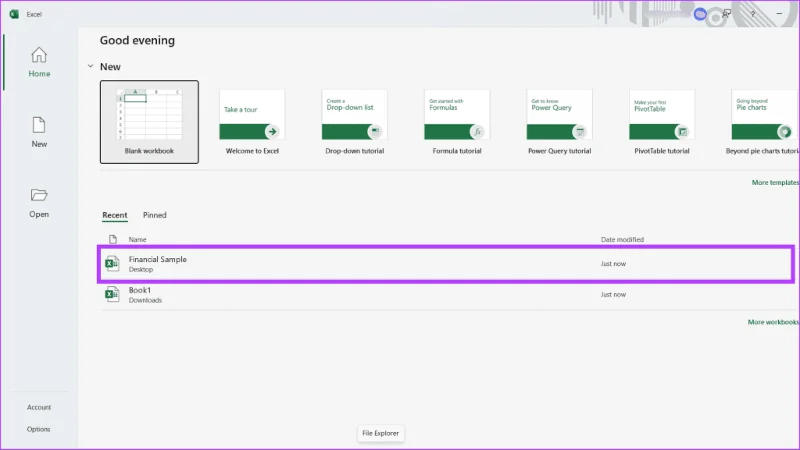Click Just now date for Financial Sample

[613, 264]
